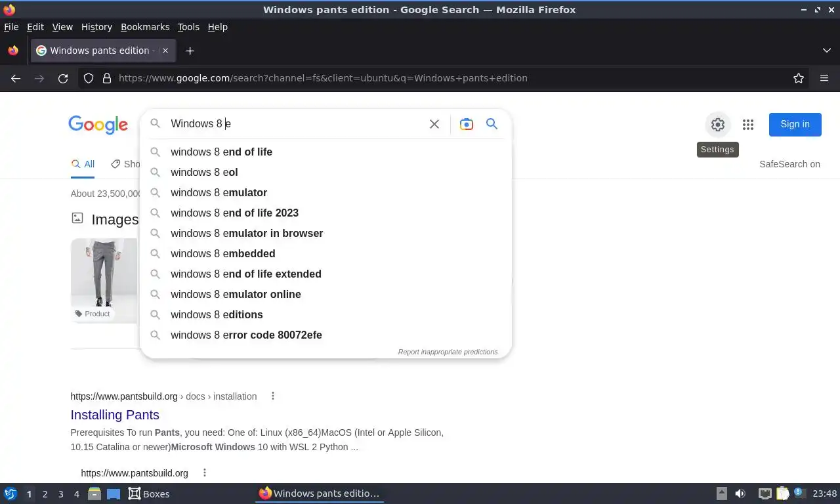Open options dots for Installing Pants result
The height and width of the screenshot is (504, 840).
coord(273,396)
